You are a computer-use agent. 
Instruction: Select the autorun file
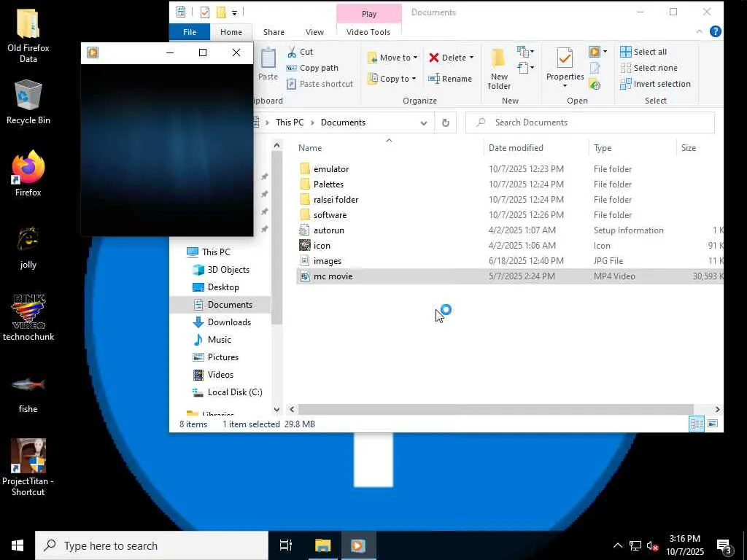pyautogui.click(x=509, y=230)
